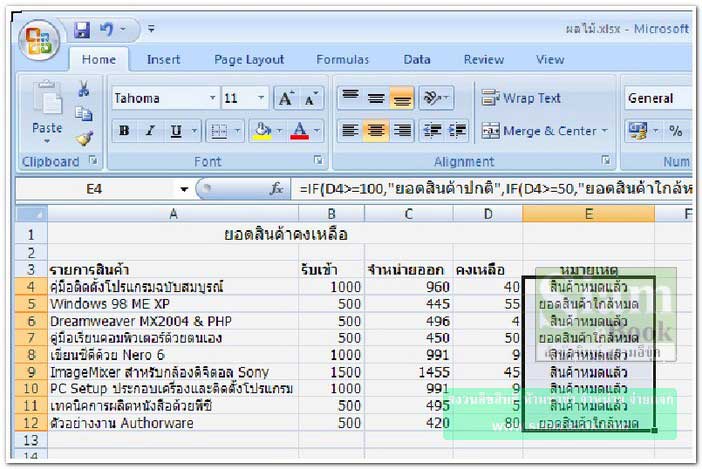Open the font size 11 dropdown

261,98
